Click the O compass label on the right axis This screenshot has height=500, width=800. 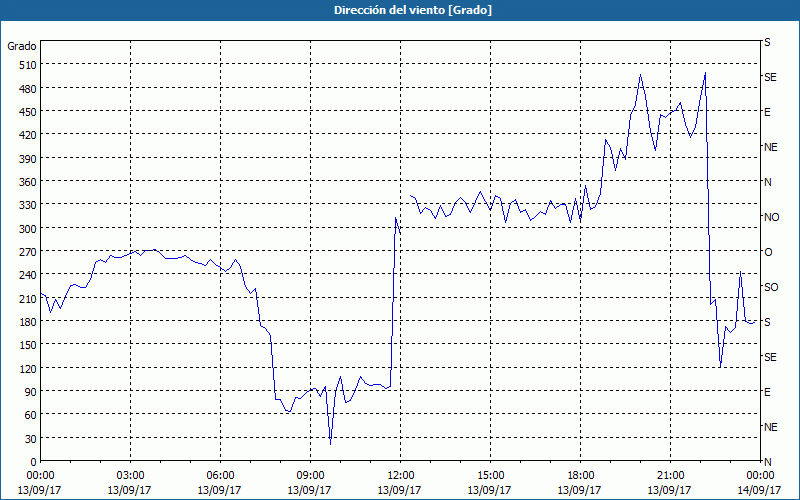[x=768, y=252]
